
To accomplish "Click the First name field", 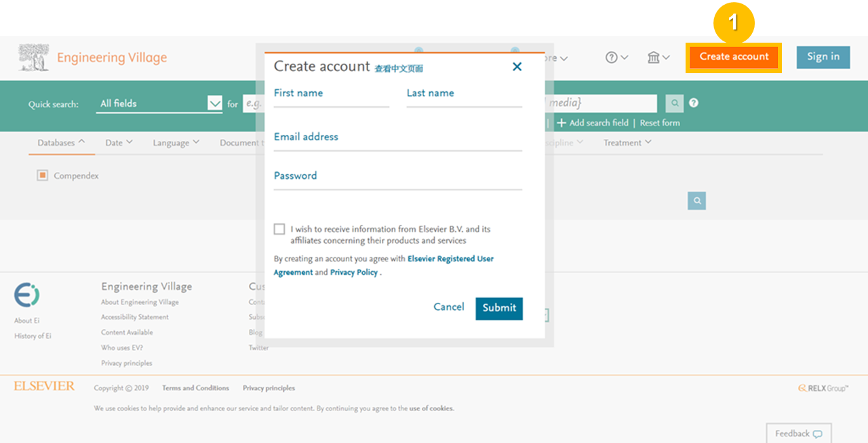I will (x=332, y=96).
